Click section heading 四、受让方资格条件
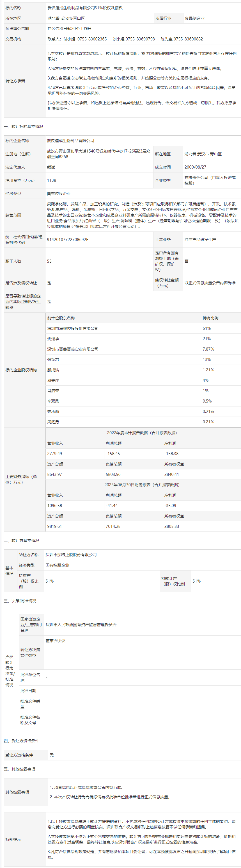 tap(22, 741)
